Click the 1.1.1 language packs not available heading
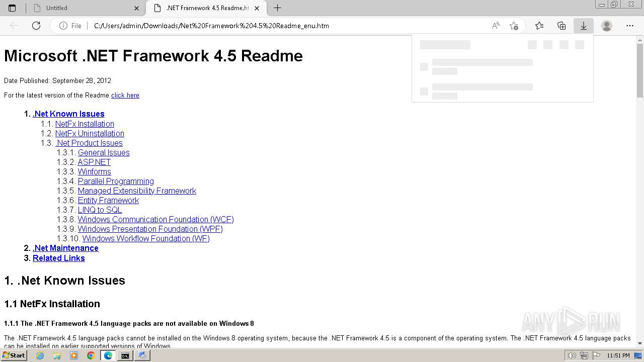 (x=129, y=323)
